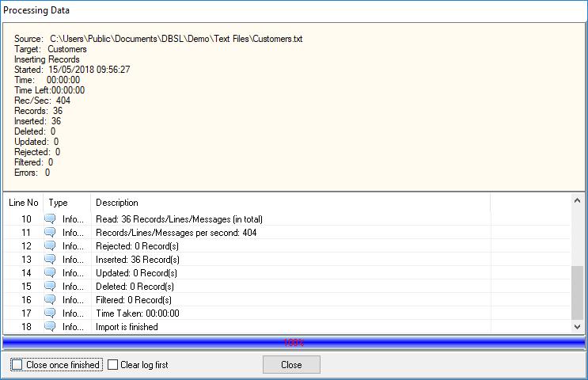The width and height of the screenshot is (588, 380).
Task: Select the 'Rejected: 0 Record(s)' log row
Action: pos(287,245)
